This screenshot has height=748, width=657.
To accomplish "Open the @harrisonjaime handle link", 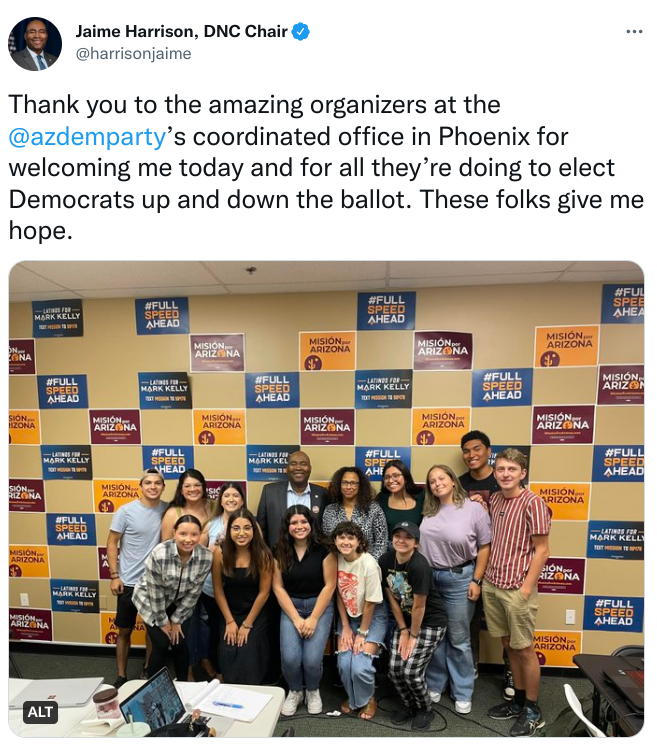I will coord(133,53).
